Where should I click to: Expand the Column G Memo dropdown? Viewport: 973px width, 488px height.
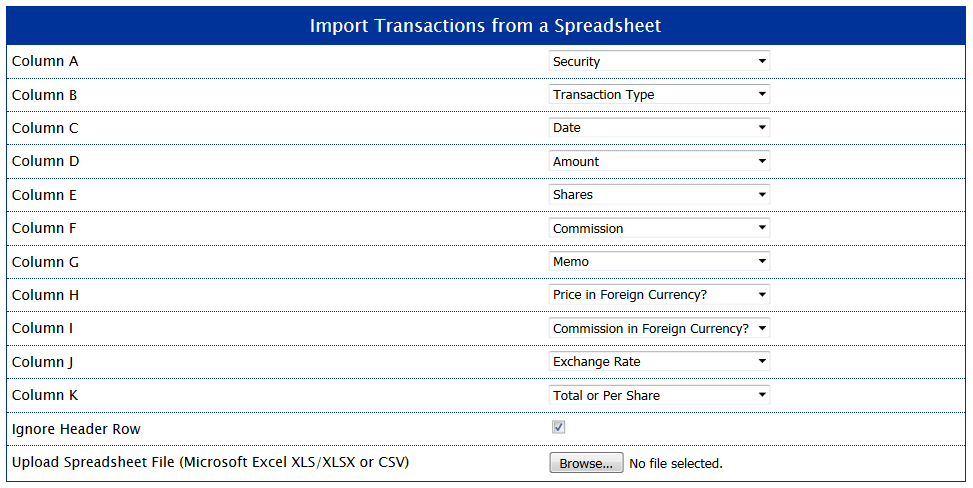659,261
